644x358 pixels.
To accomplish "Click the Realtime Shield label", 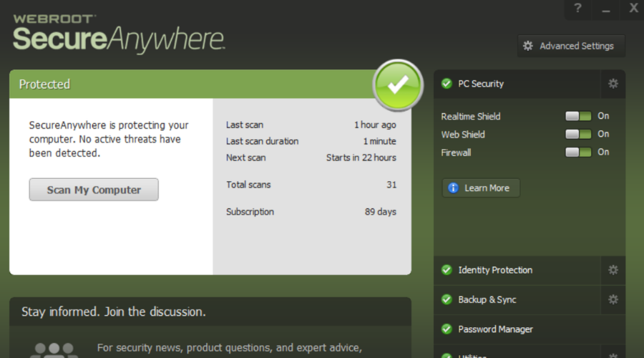I will point(471,116).
